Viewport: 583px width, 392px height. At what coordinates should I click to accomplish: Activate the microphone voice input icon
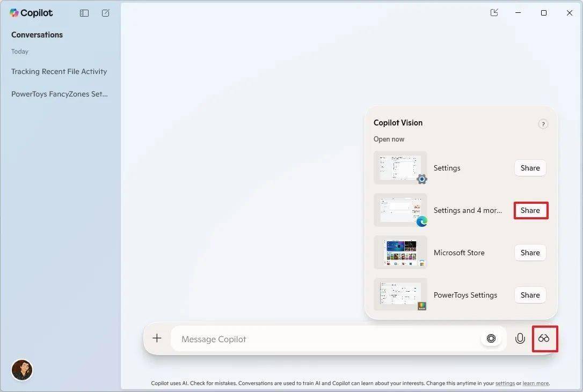coord(520,338)
